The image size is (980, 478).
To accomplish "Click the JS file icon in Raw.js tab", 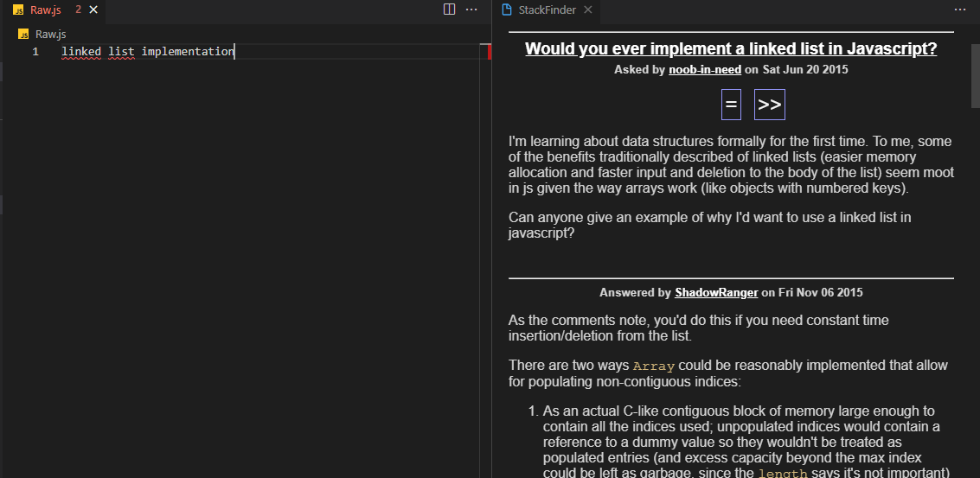I will pos(19,10).
